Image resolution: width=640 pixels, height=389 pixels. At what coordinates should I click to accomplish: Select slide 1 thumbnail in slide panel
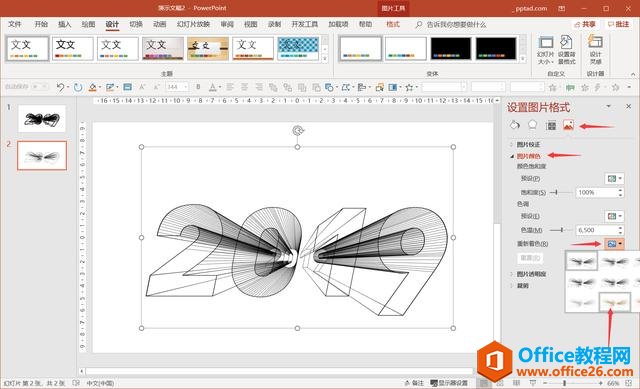coord(42,118)
